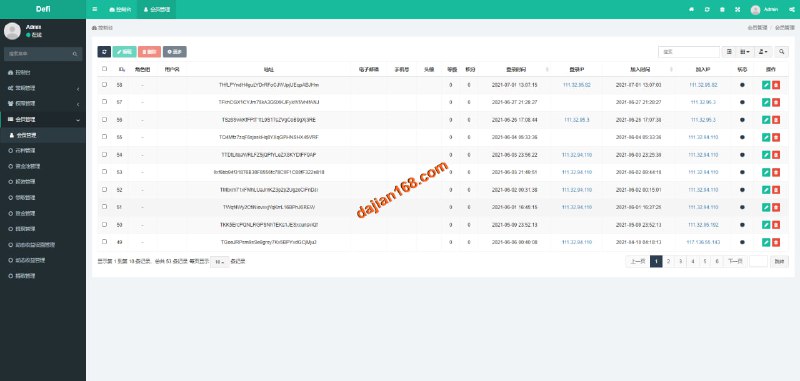Delete row 53 with red trash icon
The width and height of the screenshot is (800, 381).
(x=776, y=172)
